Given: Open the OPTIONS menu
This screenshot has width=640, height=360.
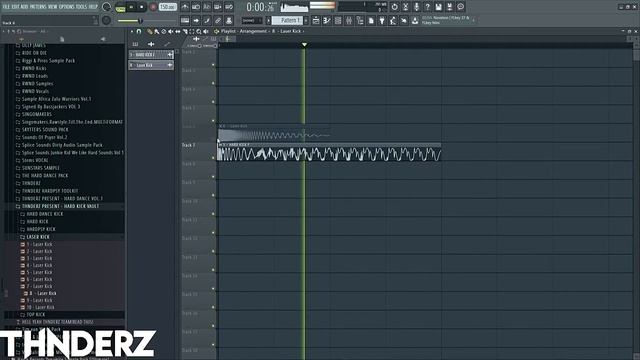Looking at the screenshot, I should coord(67,7).
